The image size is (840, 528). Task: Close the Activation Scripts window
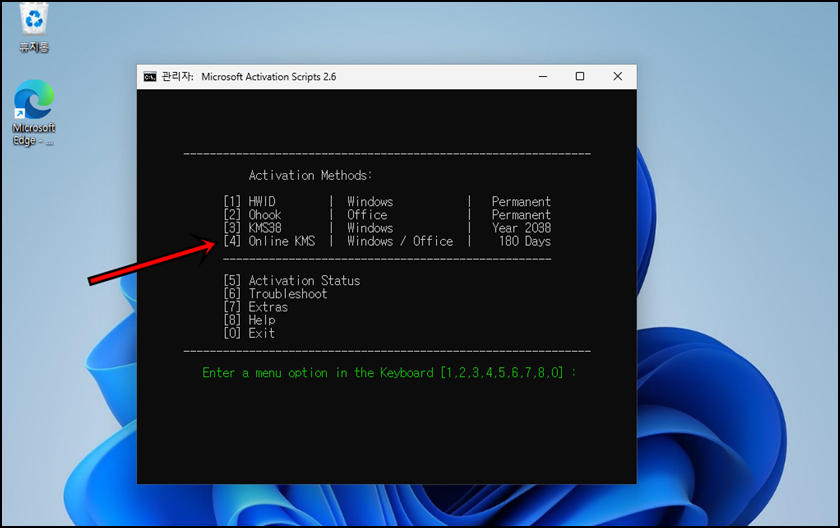click(618, 77)
